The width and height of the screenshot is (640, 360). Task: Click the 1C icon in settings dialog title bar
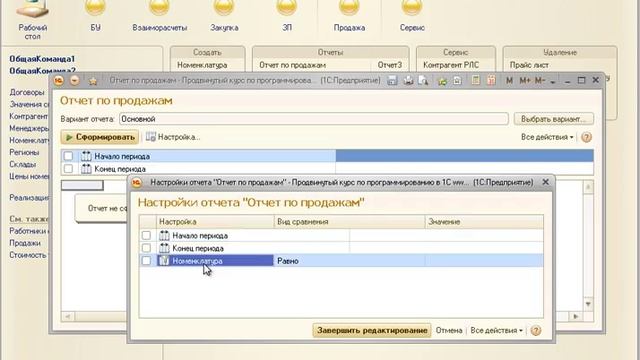pos(136,182)
